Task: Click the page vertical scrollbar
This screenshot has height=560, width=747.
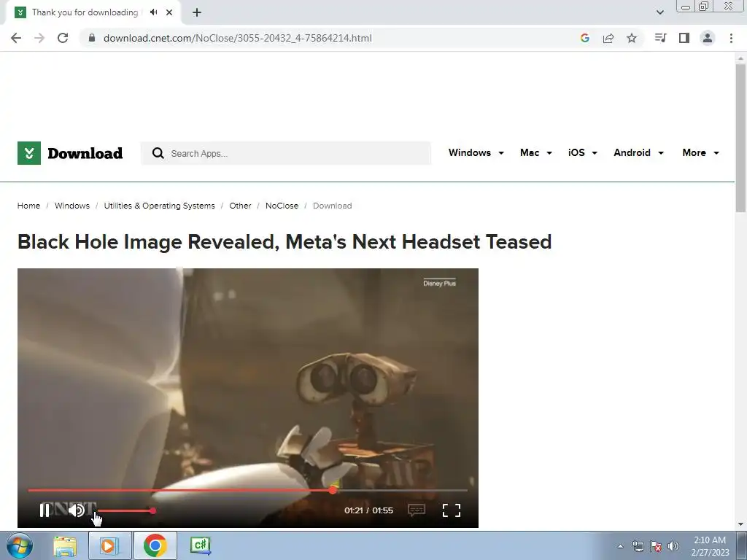Action: (740, 138)
